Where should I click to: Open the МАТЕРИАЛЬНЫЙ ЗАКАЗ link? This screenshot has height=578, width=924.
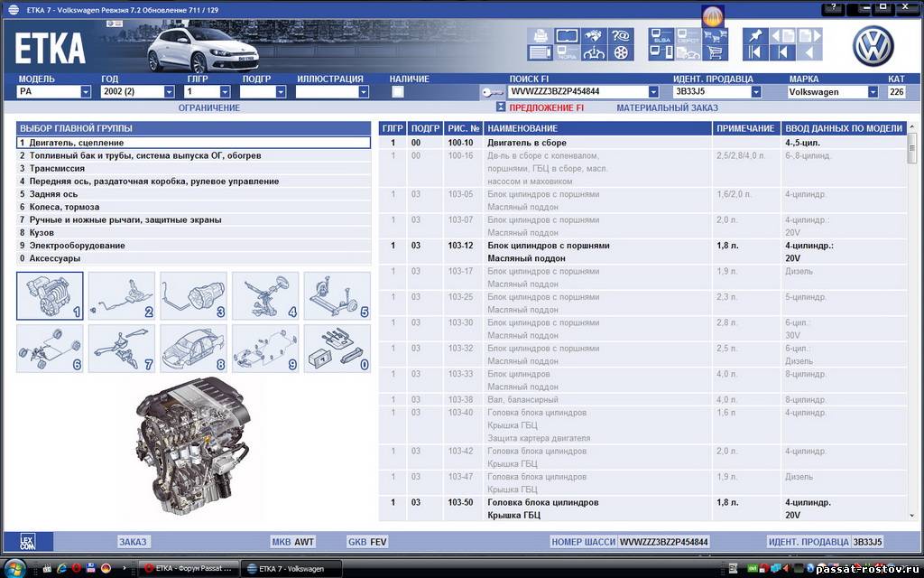click(667, 108)
